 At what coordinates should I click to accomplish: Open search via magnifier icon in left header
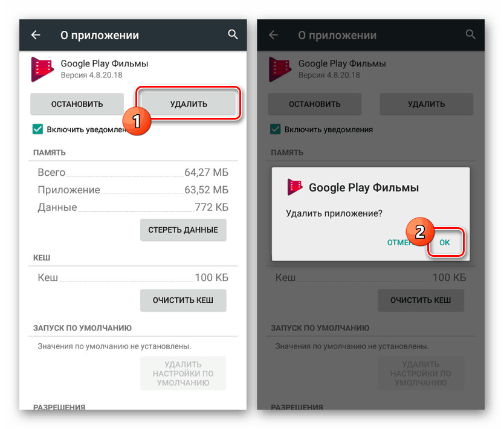tap(233, 34)
